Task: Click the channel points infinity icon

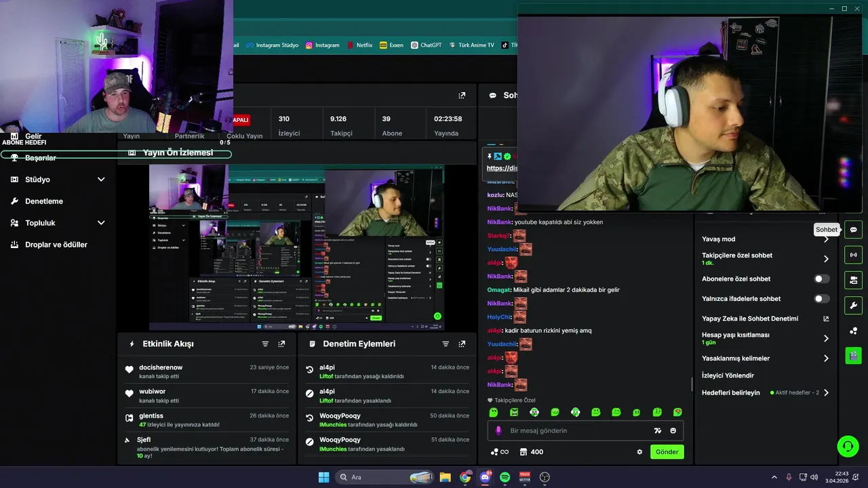Action: click(x=499, y=452)
